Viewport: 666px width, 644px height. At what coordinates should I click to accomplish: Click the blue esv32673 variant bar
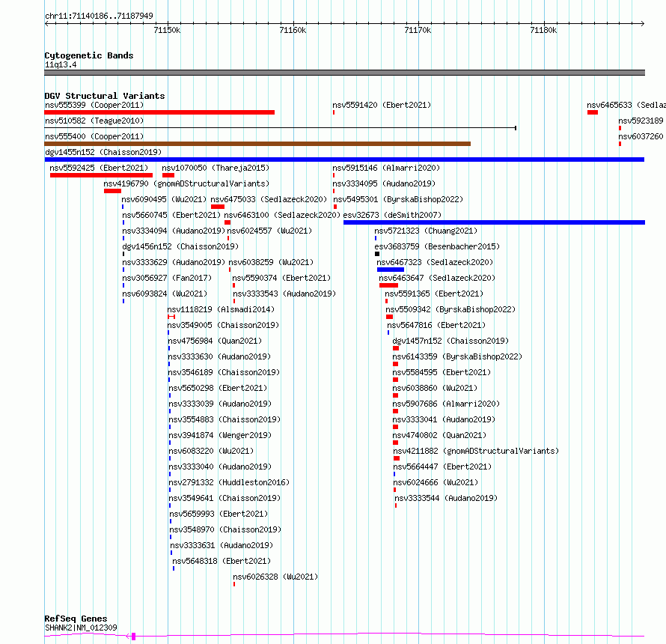(494, 222)
